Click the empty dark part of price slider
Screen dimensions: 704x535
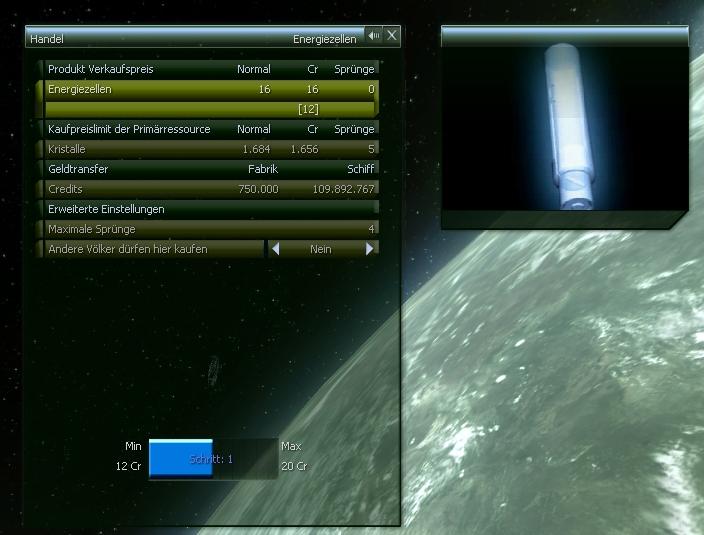[246, 459]
